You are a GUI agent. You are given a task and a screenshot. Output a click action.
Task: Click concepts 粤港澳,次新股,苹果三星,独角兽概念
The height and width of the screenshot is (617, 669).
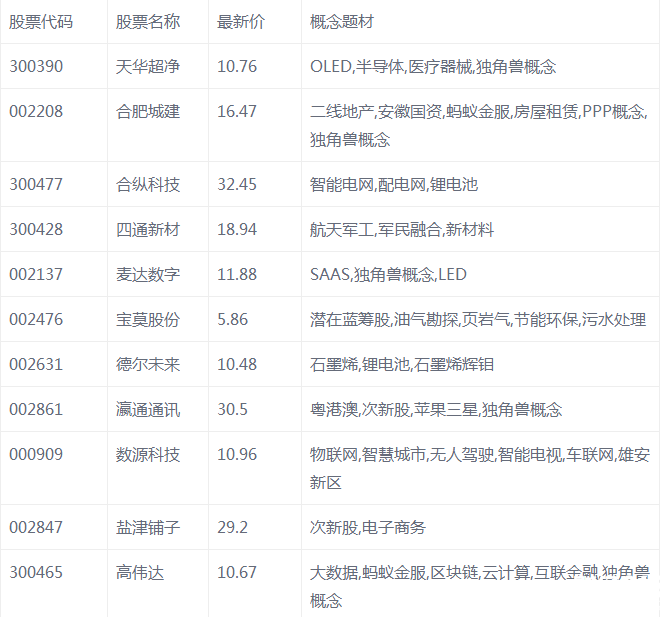coord(436,410)
